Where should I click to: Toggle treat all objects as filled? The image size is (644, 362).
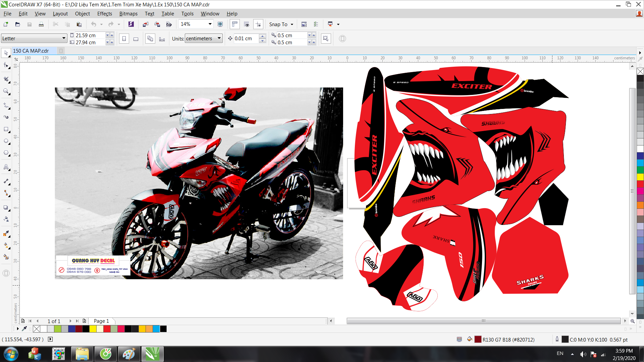326,39
